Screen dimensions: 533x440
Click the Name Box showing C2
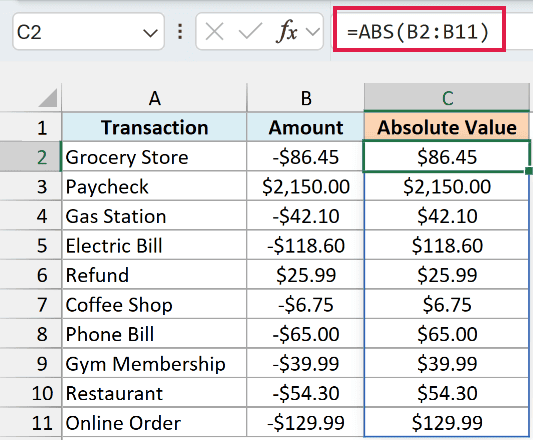(x=88, y=32)
